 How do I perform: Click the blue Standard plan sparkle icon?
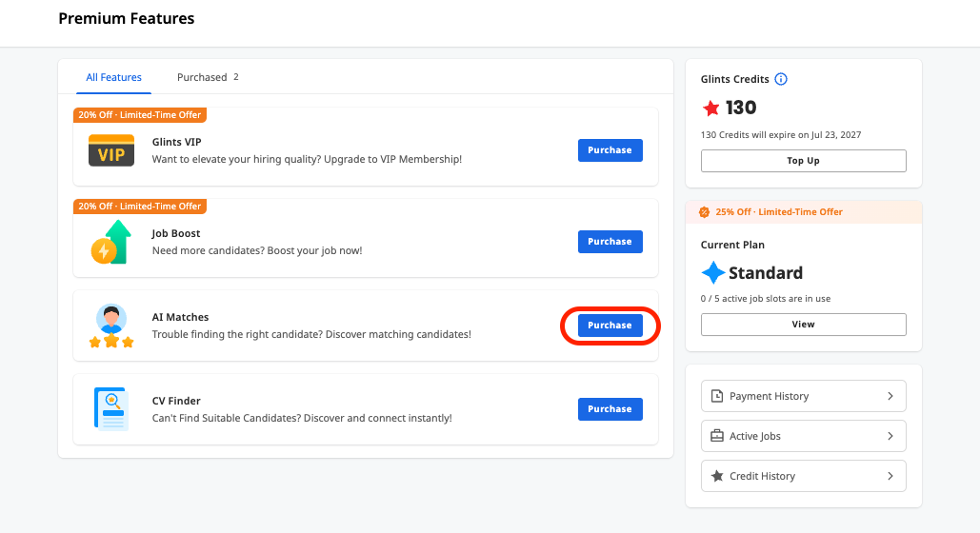pos(712,273)
